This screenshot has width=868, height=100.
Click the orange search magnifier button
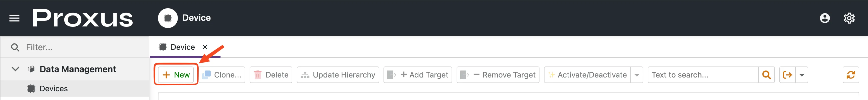766,75
